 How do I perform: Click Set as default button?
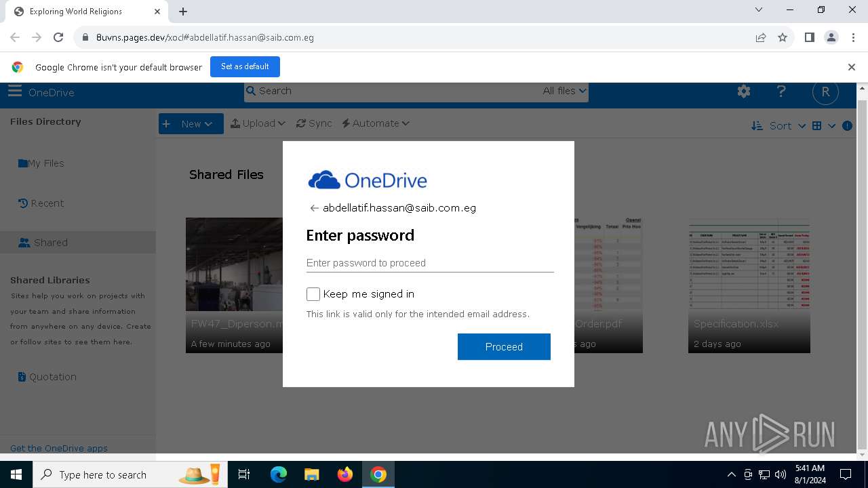[x=245, y=66]
